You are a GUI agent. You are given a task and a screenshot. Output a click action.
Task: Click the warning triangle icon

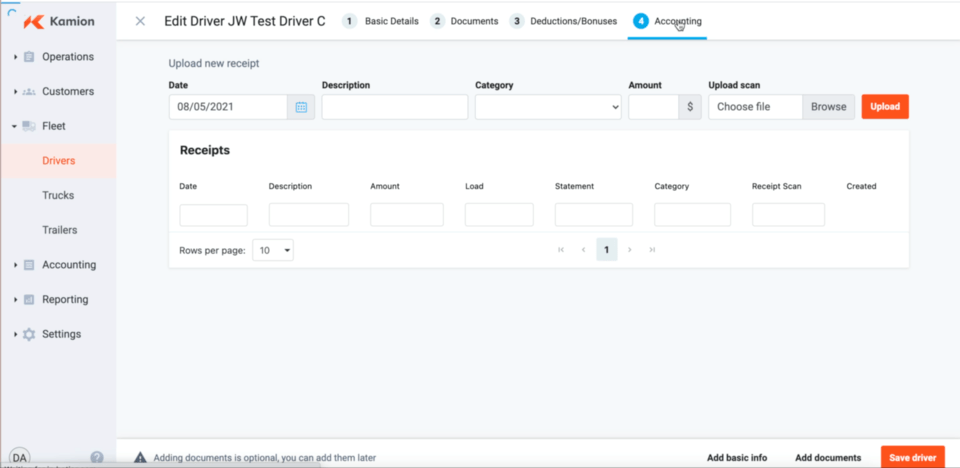(x=140, y=457)
